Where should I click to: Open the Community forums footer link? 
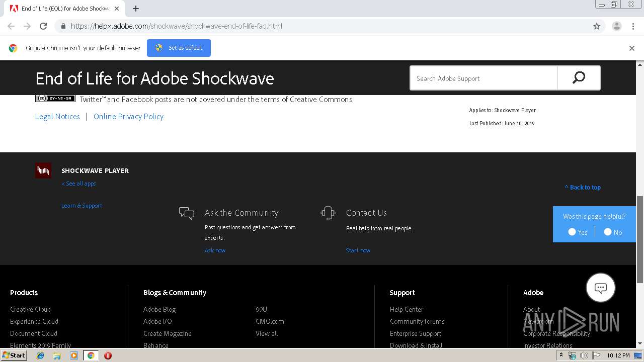coord(417,321)
